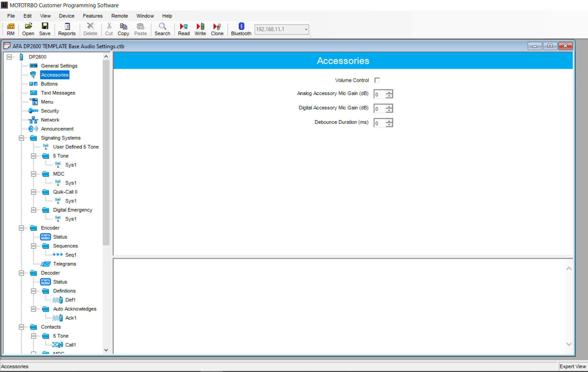Select Def1 under Definitions
588x372 pixels.
click(x=70, y=300)
